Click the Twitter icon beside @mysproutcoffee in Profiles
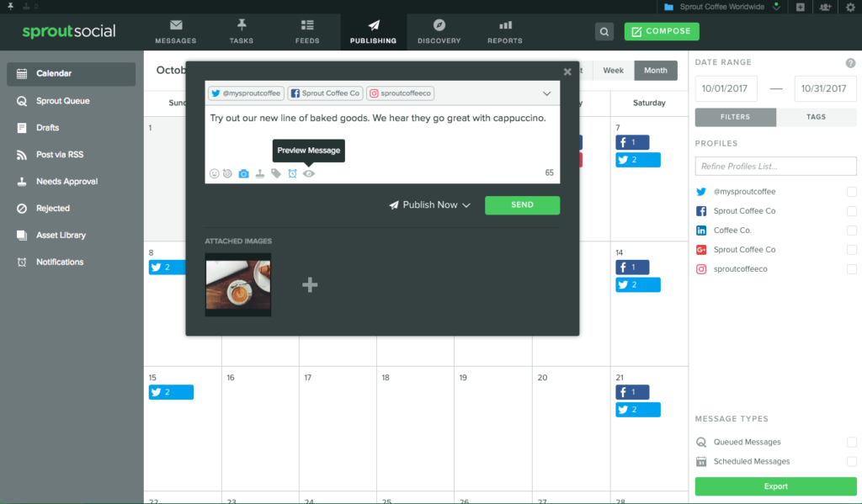Image resolution: width=862 pixels, height=504 pixels. click(x=701, y=192)
